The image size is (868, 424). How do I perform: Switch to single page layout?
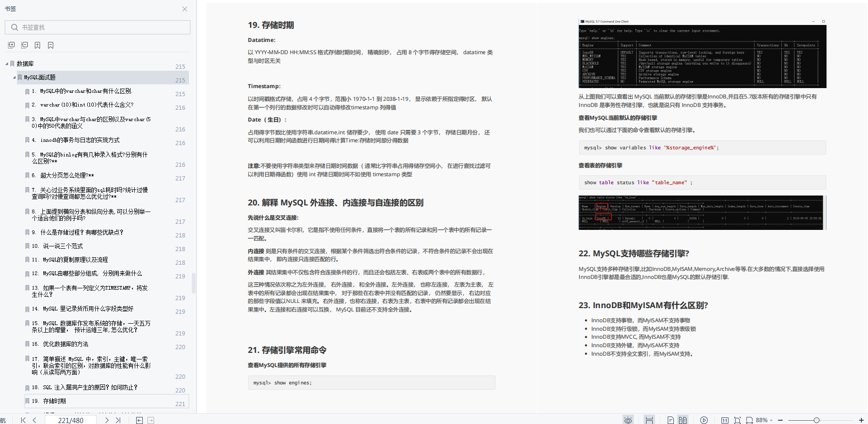(671, 420)
